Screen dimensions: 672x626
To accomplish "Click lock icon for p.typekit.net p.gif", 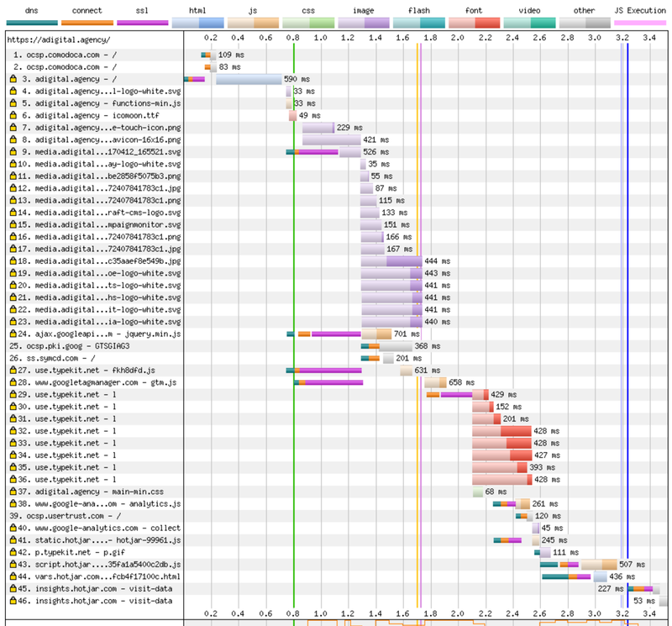I will (13, 552).
